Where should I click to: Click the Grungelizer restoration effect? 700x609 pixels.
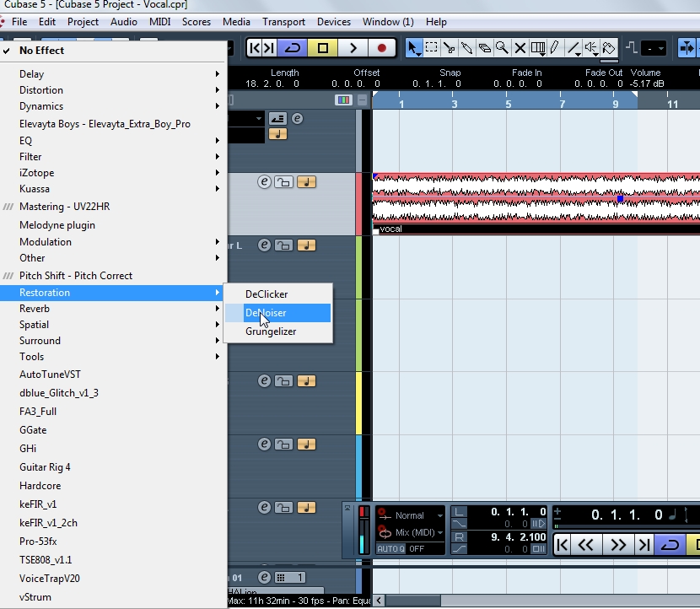point(272,331)
